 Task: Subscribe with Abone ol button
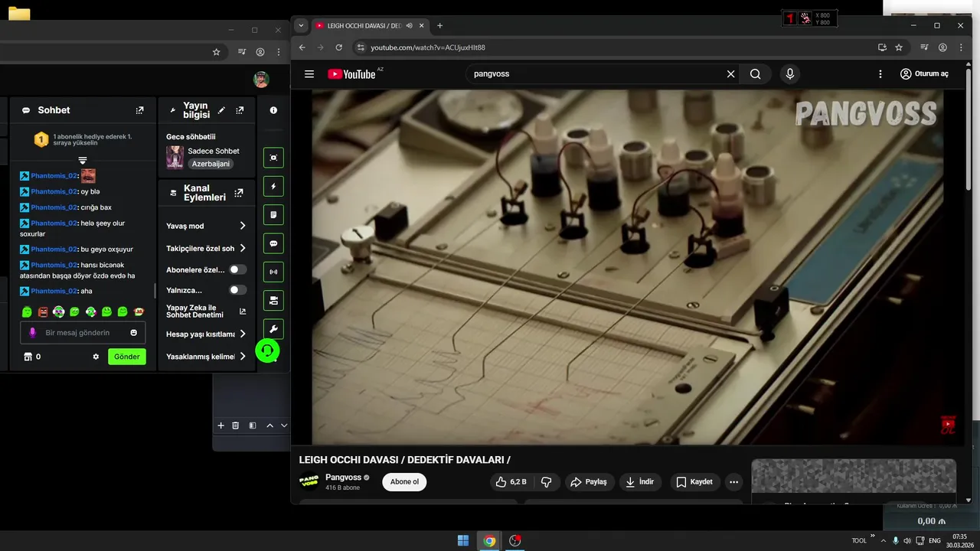[x=404, y=482]
